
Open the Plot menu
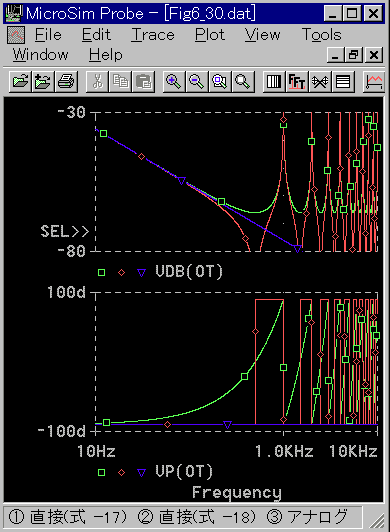point(210,35)
